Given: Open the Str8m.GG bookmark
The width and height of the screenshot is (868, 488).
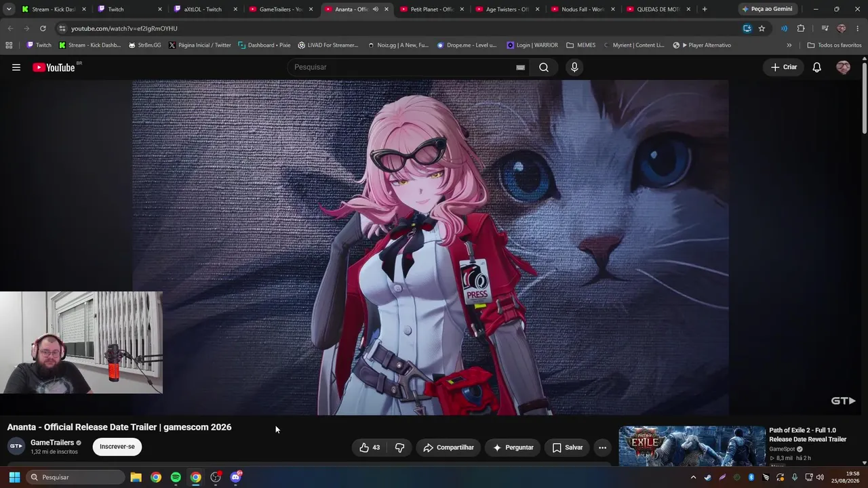Looking at the screenshot, I should [x=144, y=45].
